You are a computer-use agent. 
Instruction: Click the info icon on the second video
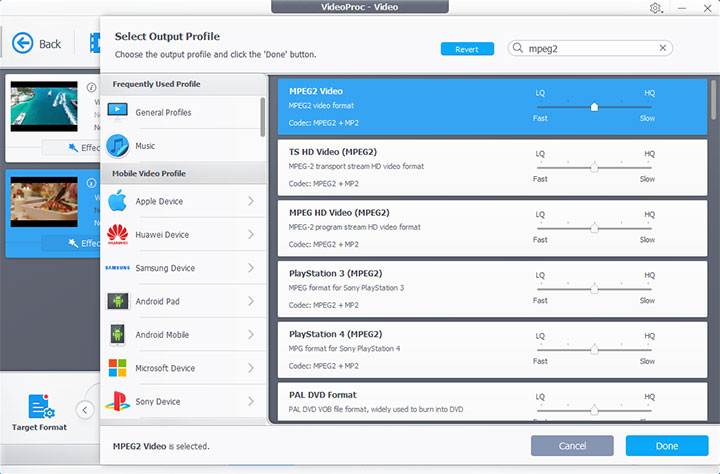[91, 183]
